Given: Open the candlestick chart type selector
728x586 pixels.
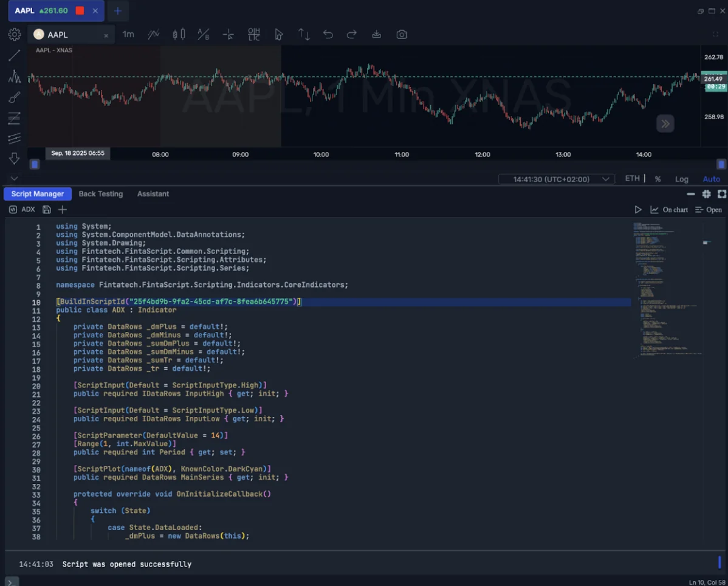Looking at the screenshot, I should pyautogui.click(x=179, y=35).
